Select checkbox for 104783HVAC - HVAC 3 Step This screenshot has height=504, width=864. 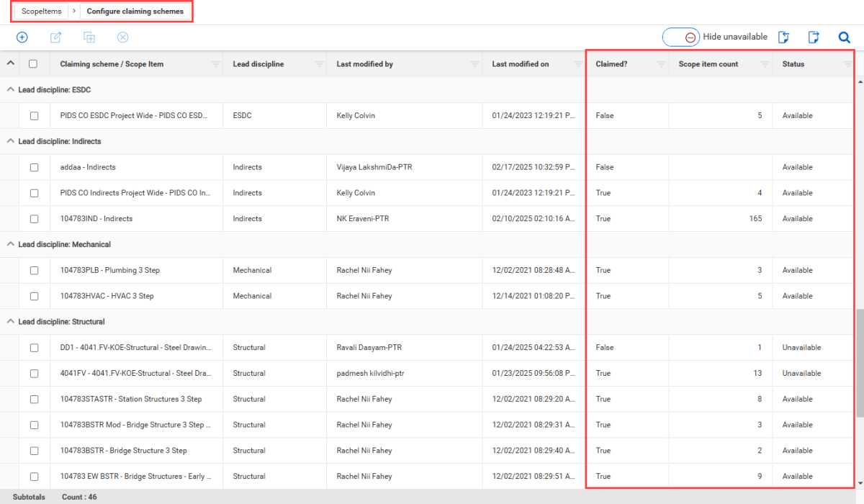[34, 296]
